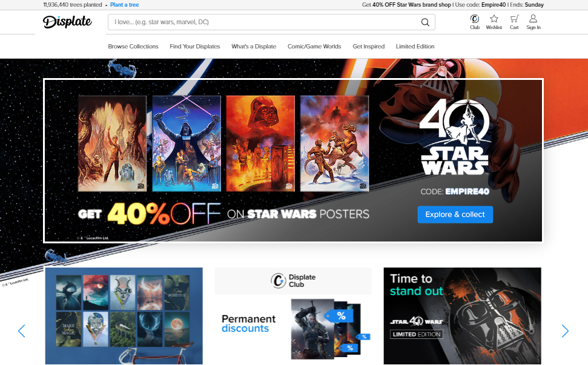Open What's a Displate menu item
The image size is (588, 365).
point(254,47)
